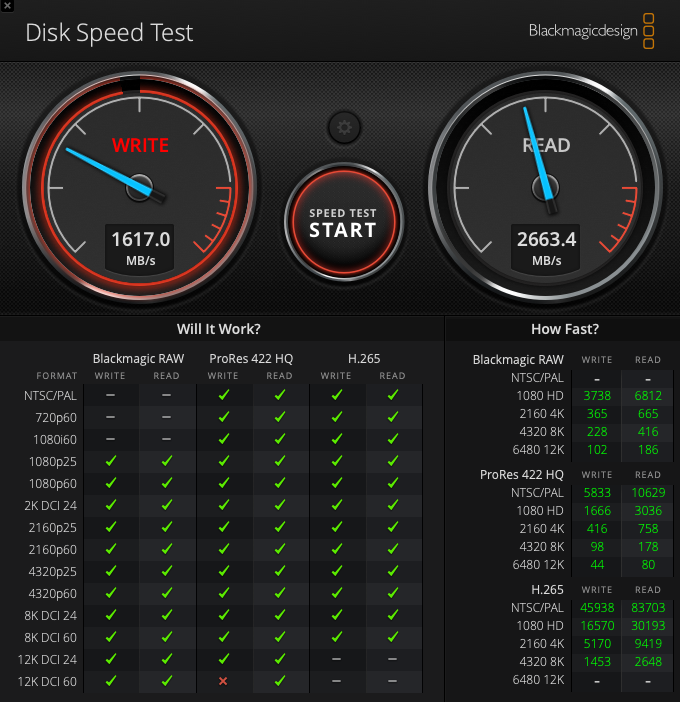This screenshot has height=702, width=680.
Task: Select the READ gauge needle
Action: pyautogui.click(x=539, y=157)
